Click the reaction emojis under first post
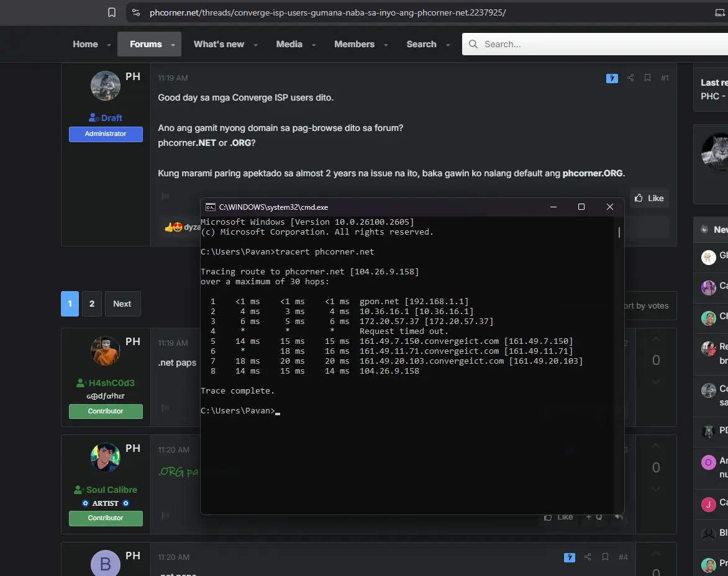Viewport: 728px width, 576px height. 174,227
